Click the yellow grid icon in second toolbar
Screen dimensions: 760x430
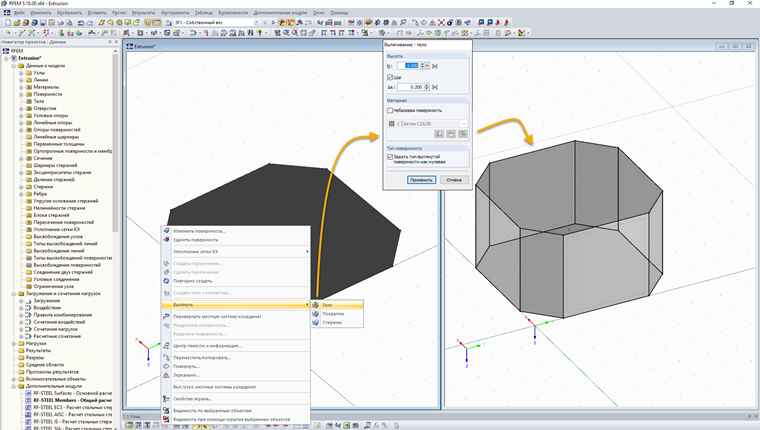[464, 32]
